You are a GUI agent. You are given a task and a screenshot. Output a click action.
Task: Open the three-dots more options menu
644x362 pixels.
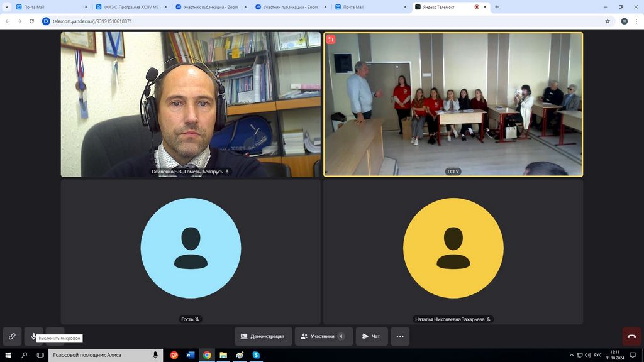tap(400, 336)
